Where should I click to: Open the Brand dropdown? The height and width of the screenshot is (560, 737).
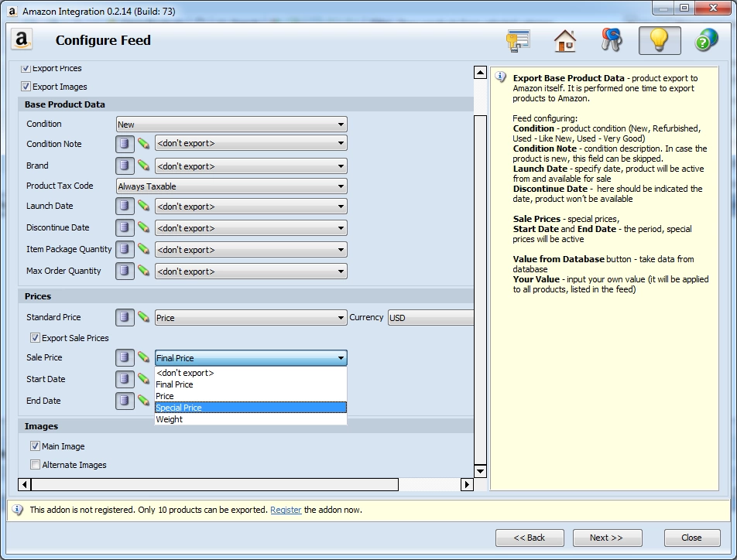[251, 166]
